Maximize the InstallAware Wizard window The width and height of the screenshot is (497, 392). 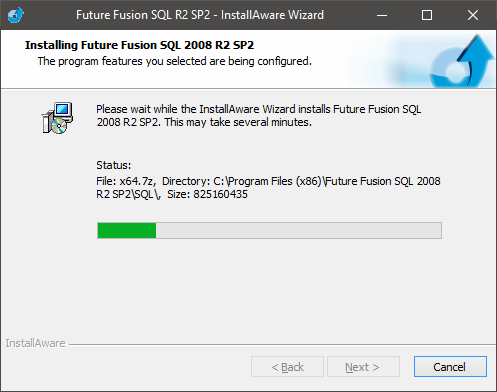(x=427, y=15)
